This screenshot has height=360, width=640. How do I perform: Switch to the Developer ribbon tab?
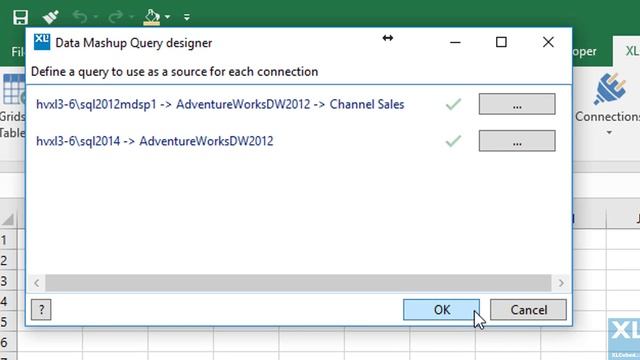pos(585,51)
